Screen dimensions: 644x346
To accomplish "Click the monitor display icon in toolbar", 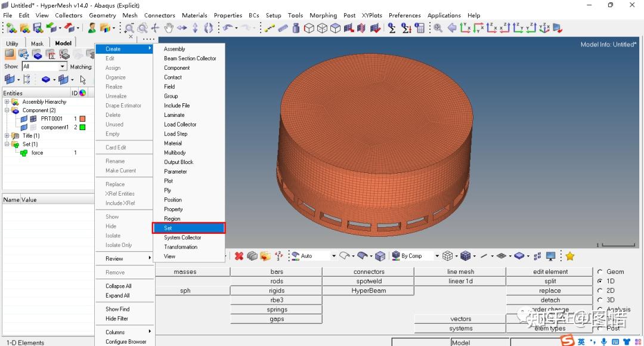I will [x=550, y=256].
